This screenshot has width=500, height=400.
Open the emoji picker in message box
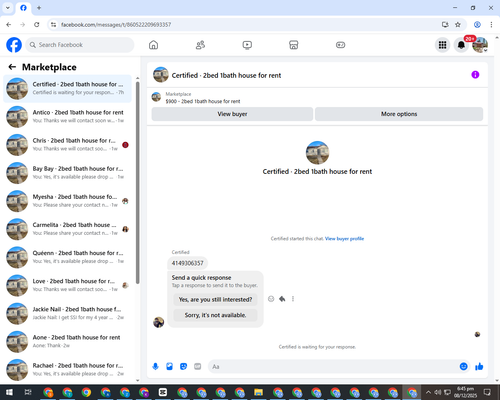tap(463, 366)
